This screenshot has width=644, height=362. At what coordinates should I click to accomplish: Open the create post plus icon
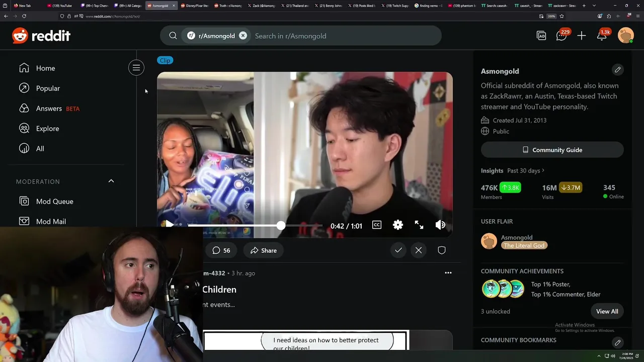[582, 36]
